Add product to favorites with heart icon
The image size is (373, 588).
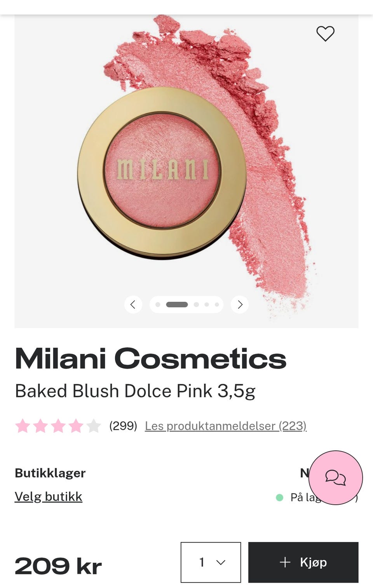click(325, 33)
